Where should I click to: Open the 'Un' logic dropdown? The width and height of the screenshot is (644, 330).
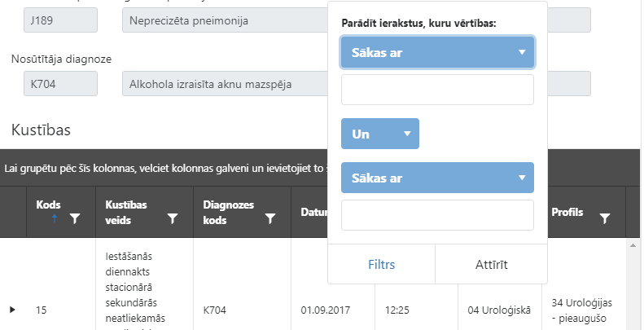pyautogui.click(x=380, y=134)
